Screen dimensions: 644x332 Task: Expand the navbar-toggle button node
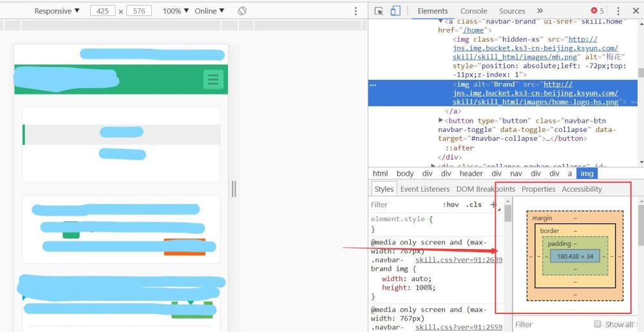click(x=440, y=120)
